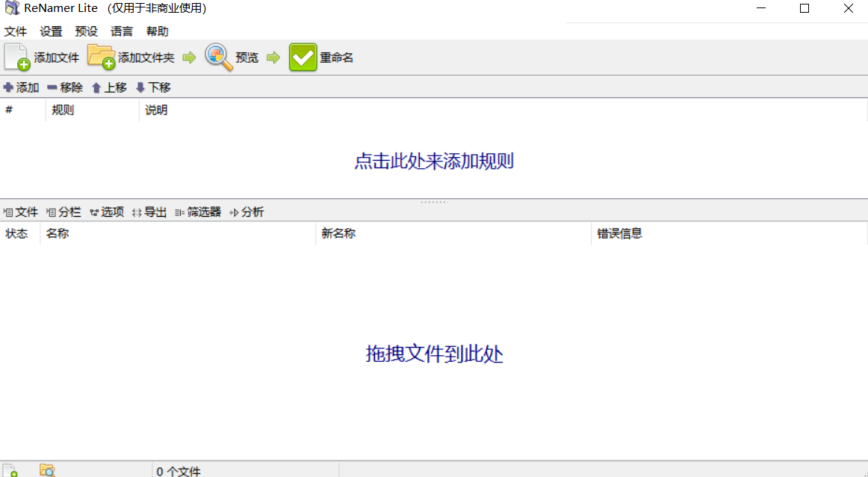868x477 pixels.
Task: Open the 设置 menu
Action: pos(50,31)
